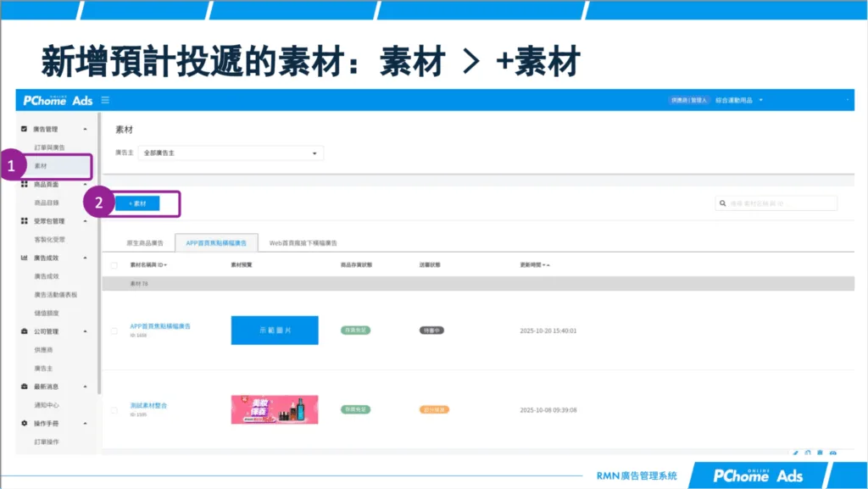The height and width of the screenshot is (489, 868).
Task: Open the 測試素材整合 creative link
Action: [148, 405]
